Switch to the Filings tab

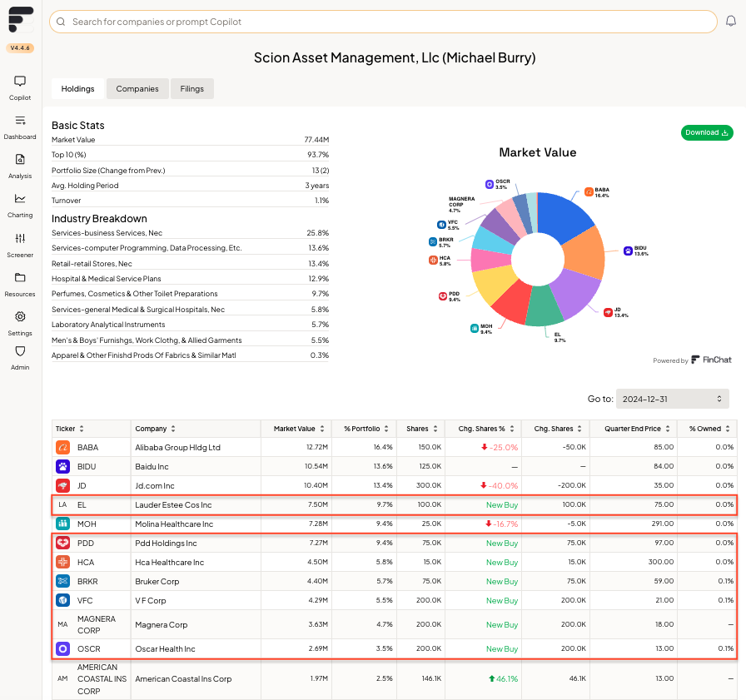192,89
